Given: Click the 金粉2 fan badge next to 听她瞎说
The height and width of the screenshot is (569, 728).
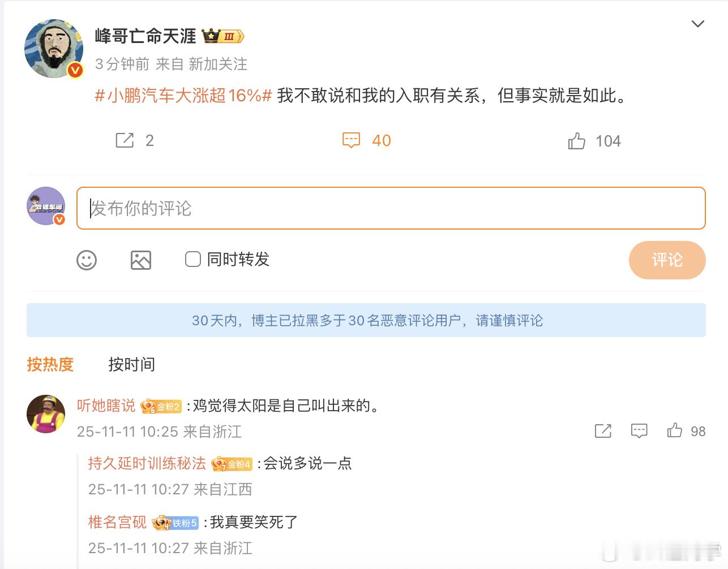Looking at the screenshot, I should [161, 406].
